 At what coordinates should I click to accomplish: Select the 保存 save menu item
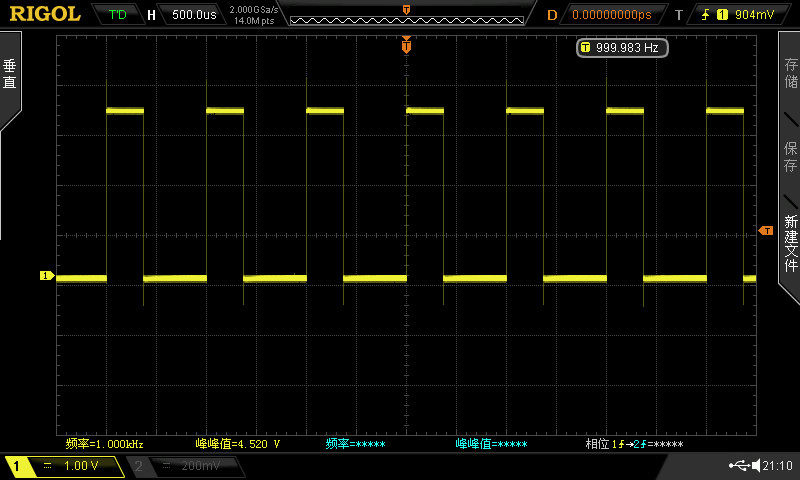(790, 157)
